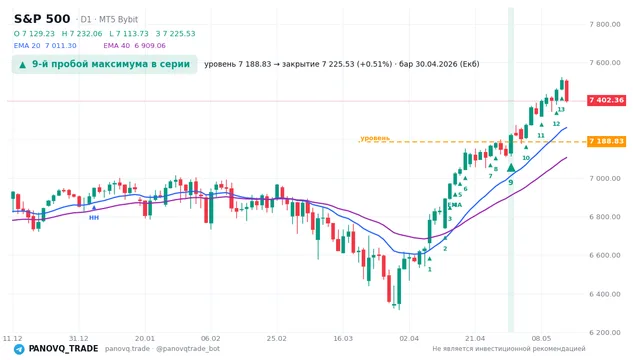Click the 'уровень 7 188.83 → закрытие' description text
This screenshot has width=640, height=360.
(261, 64)
